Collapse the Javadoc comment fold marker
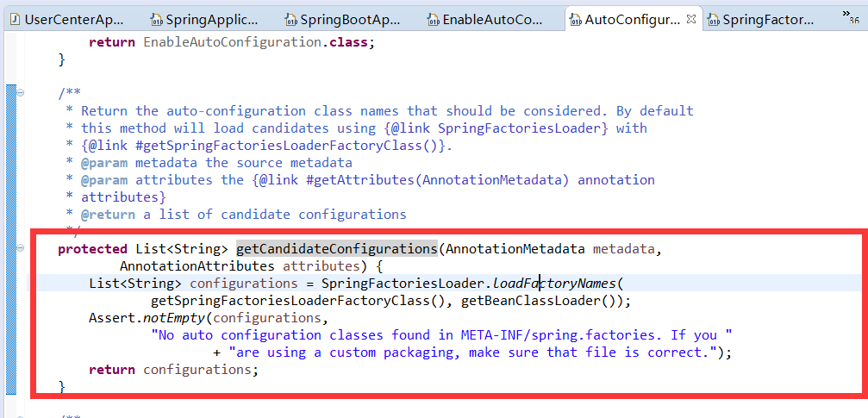868x418 pixels. pyautogui.click(x=21, y=92)
